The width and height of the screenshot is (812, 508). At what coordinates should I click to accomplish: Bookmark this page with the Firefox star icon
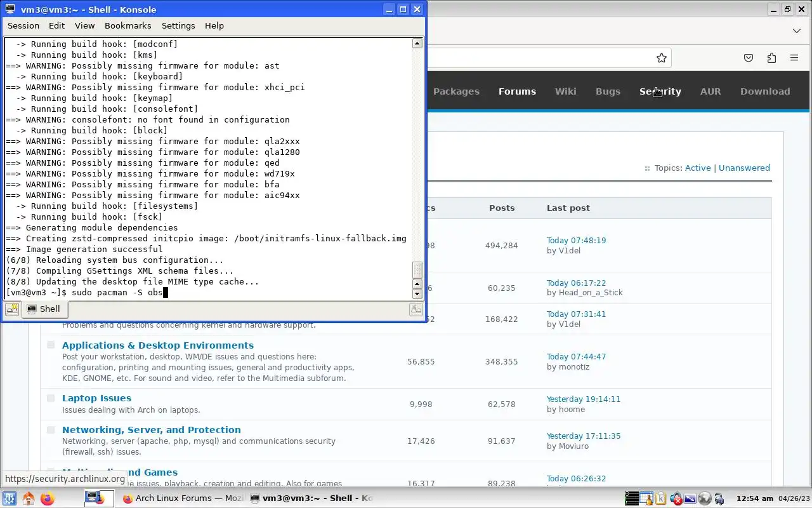tap(662, 58)
